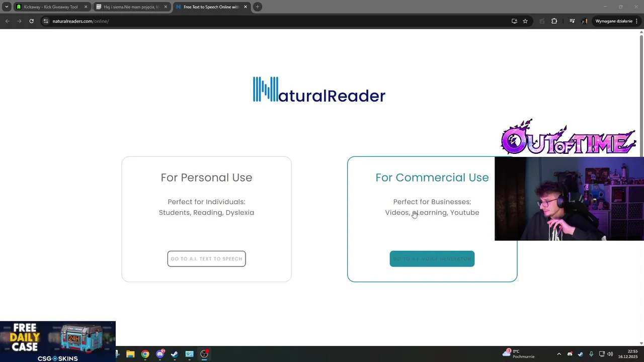Screen dimensions: 644x362
Task: Click the Steam system tray icon
Action: coord(580,354)
